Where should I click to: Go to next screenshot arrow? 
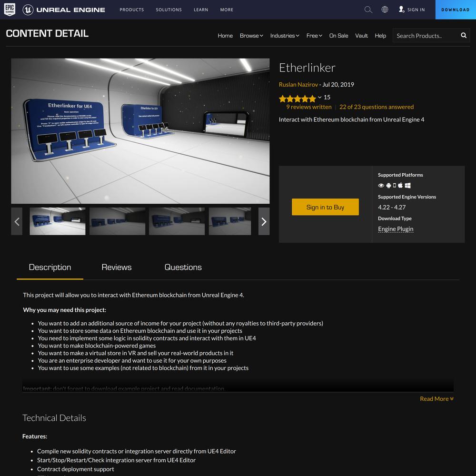(x=264, y=221)
